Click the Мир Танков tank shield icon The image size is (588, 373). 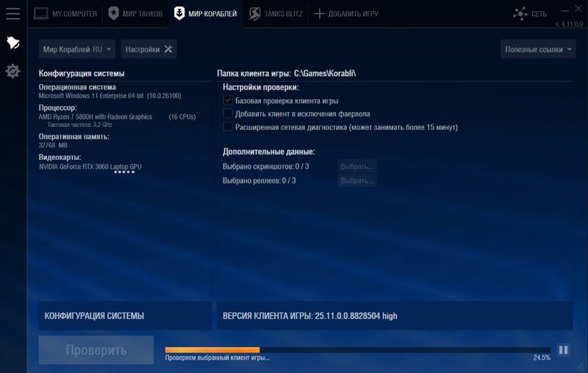pos(113,13)
